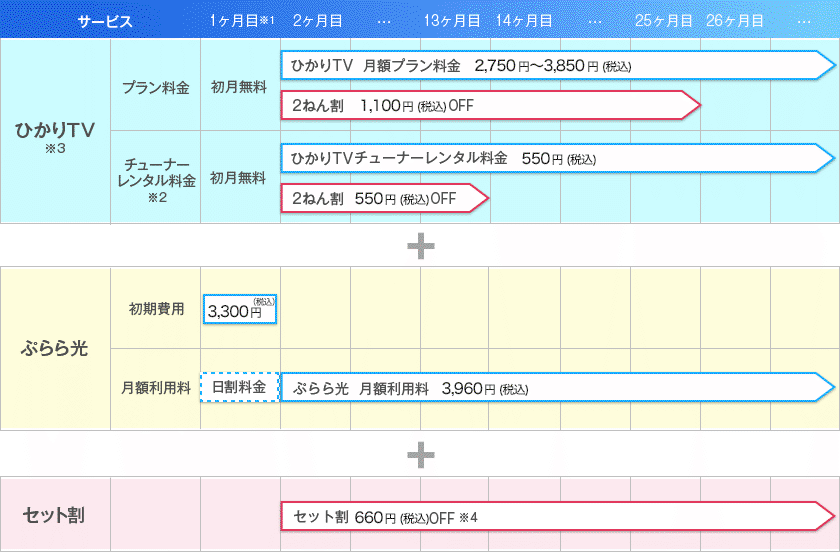Click the プラン料金 row label
Screen dimensions: 840x552
click(155, 87)
